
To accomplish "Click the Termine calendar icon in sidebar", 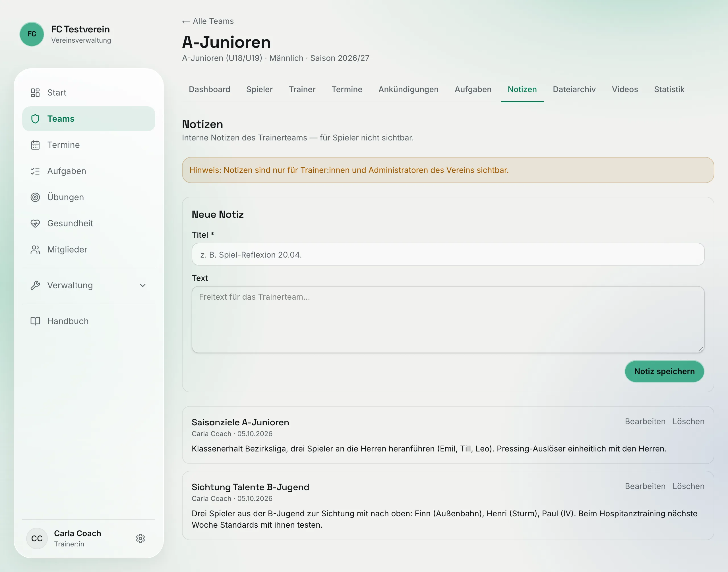I will (x=35, y=145).
